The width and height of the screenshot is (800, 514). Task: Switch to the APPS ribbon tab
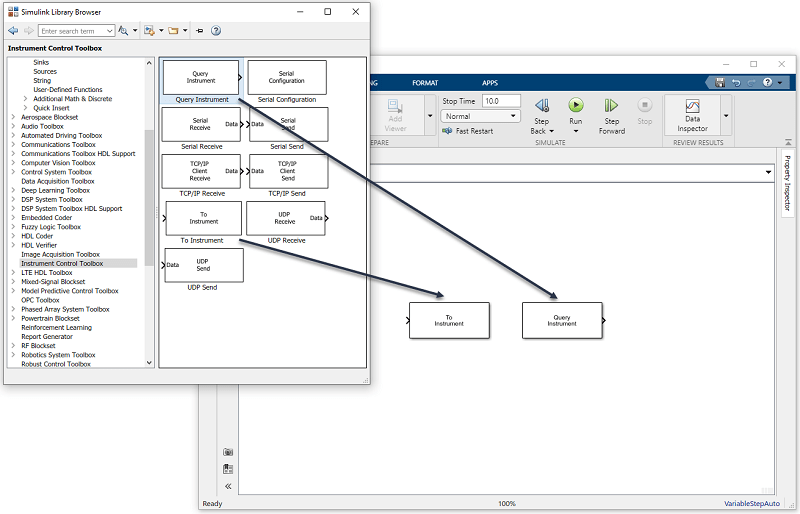(490, 83)
